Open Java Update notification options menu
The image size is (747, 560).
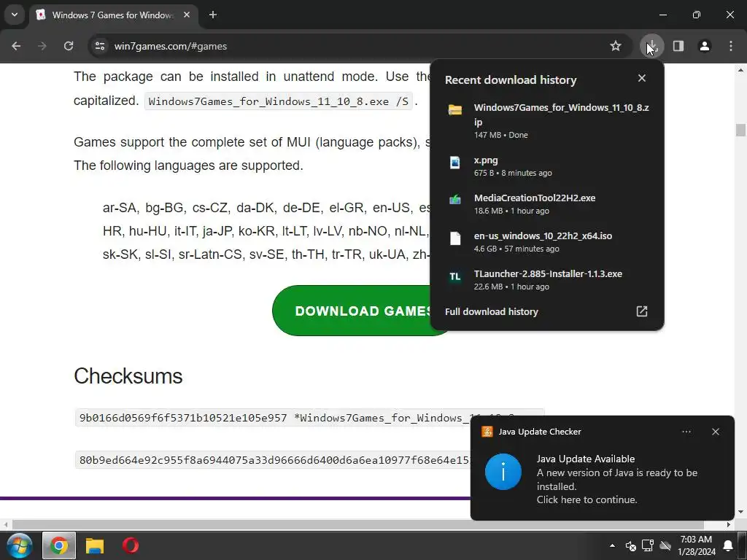(x=686, y=432)
